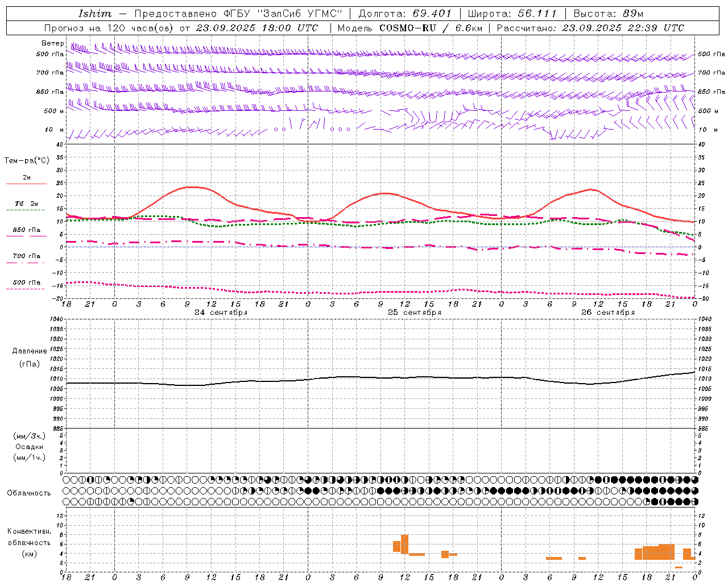Click the computed time "Рассчитано: 23.09.2025 22:39 UTC"

tap(590, 28)
